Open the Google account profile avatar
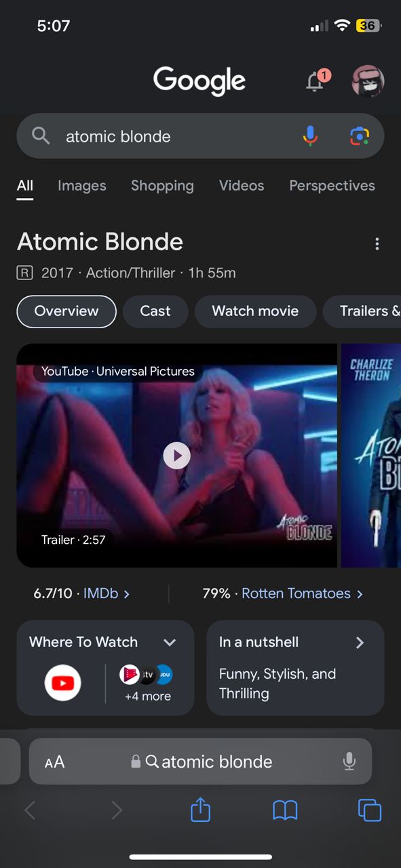 [x=368, y=82]
